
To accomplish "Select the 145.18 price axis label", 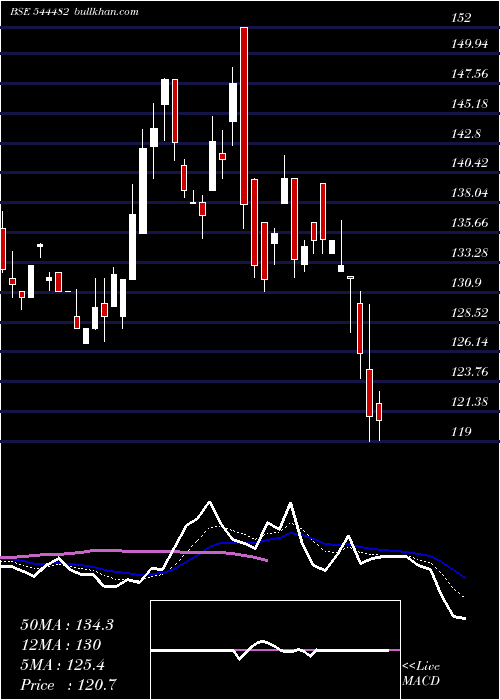I will tap(470, 104).
